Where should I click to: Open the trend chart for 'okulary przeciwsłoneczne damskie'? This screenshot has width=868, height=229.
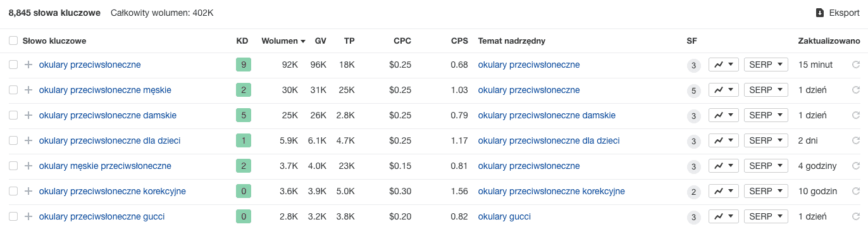(x=724, y=115)
